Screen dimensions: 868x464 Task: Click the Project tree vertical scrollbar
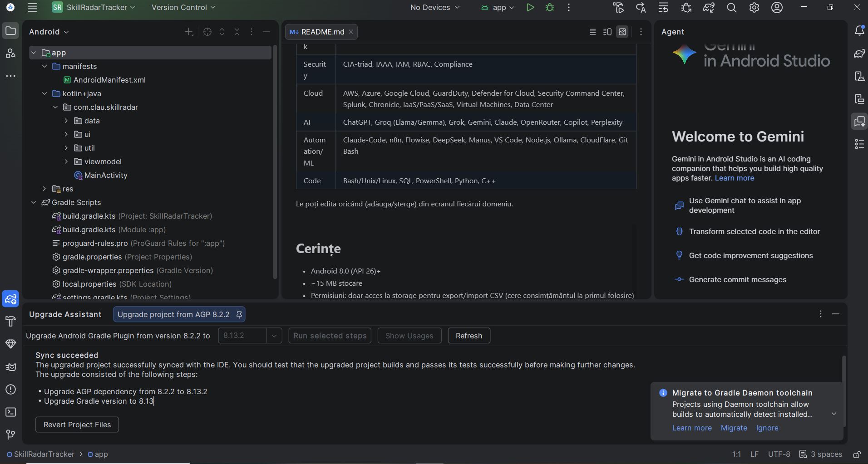(x=275, y=162)
